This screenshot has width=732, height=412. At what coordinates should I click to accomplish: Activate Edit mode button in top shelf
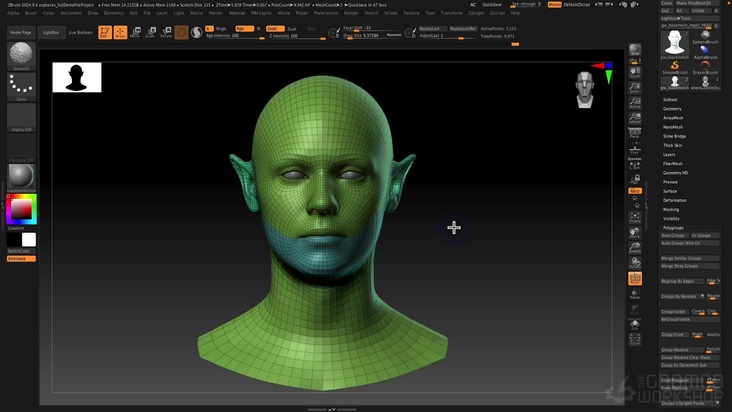tap(104, 32)
